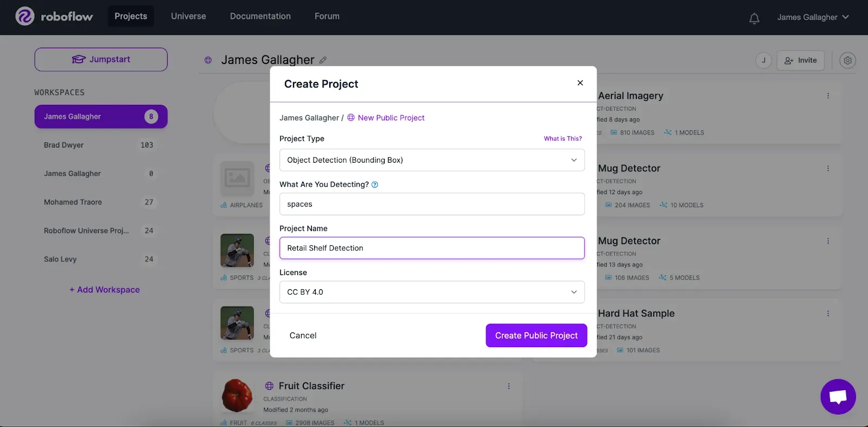Focus the Project Name field
The image size is (868, 427).
point(432,248)
